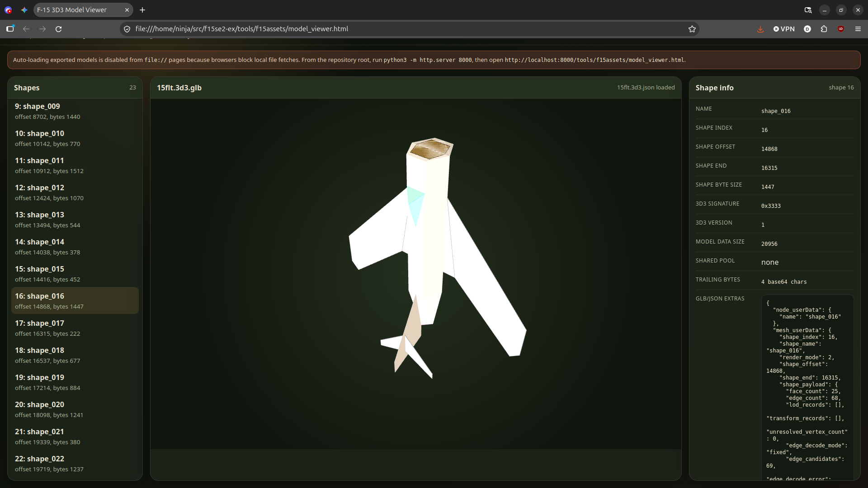Toggle the sidebar panel icon

(10, 29)
